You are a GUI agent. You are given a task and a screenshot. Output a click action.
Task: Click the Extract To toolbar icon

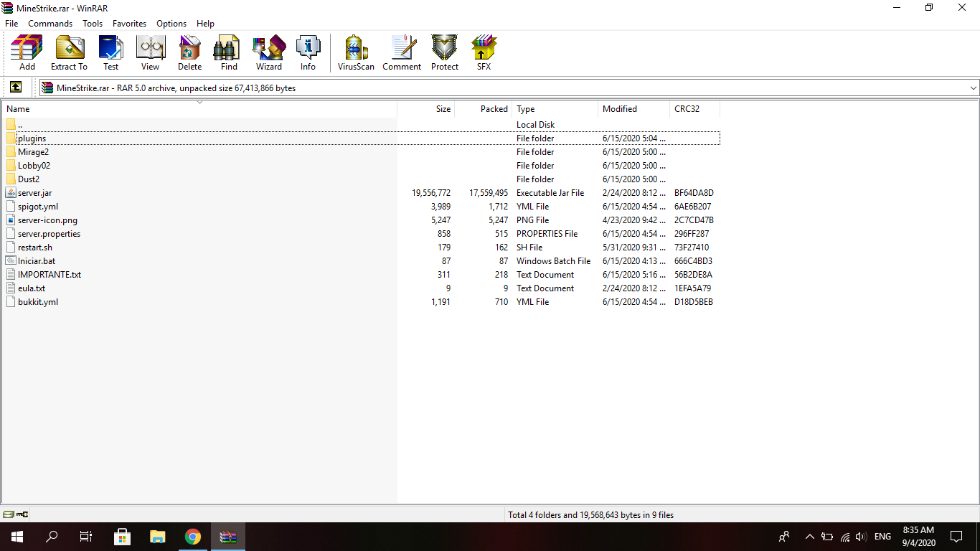pos(69,53)
